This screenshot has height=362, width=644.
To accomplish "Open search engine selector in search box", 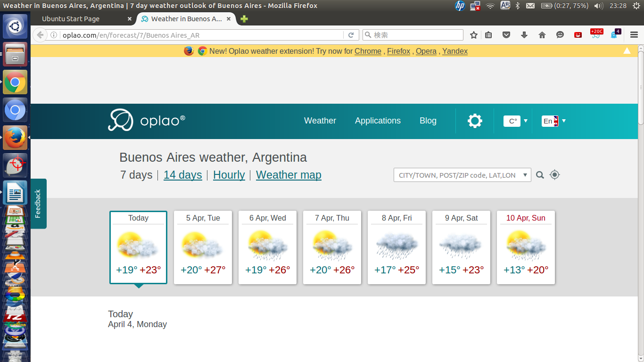I will tap(368, 35).
